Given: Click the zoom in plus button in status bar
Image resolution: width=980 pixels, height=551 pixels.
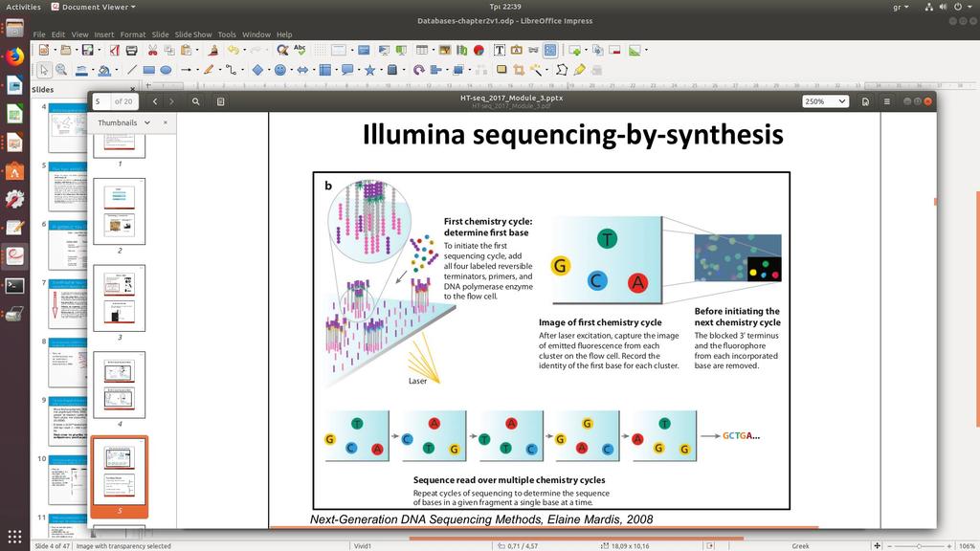Looking at the screenshot, I should [x=948, y=546].
